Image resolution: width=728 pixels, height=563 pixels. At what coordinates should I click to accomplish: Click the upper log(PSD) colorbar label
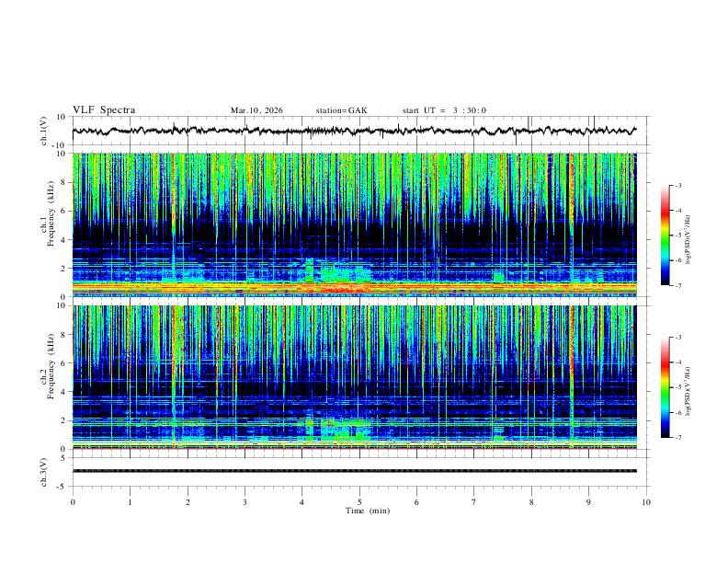point(688,240)
